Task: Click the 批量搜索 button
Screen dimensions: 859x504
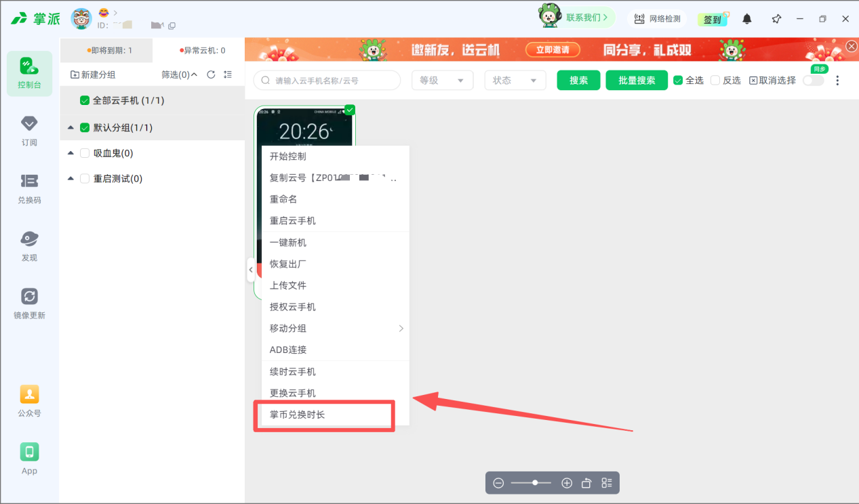Action: pyautogui.click(x=637, y=80)
